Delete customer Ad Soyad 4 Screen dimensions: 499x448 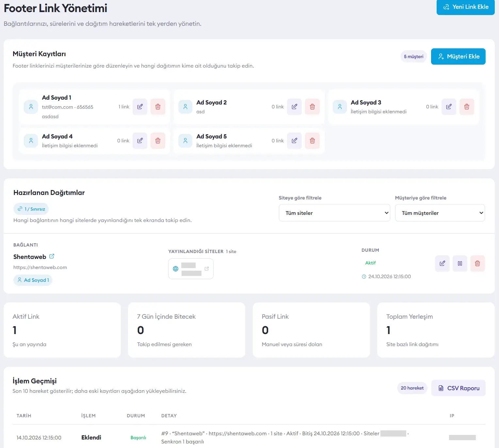158,141
